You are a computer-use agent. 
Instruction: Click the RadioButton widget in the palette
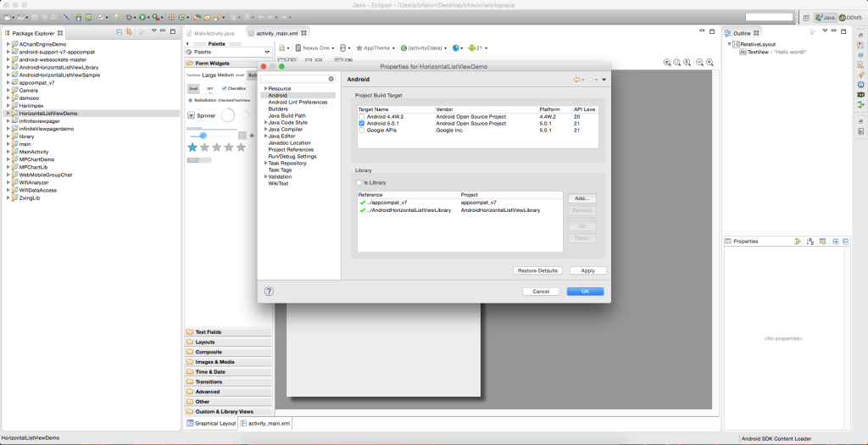tap(202, 100)
